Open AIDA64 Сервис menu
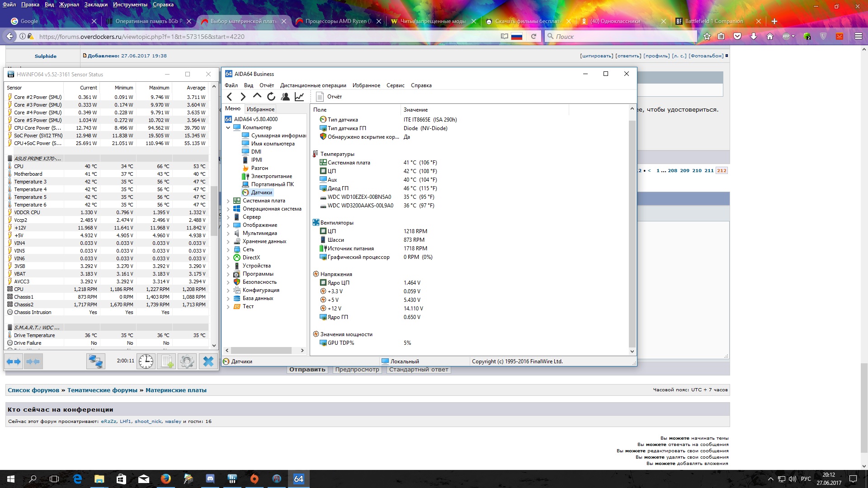 click(x=395, y=85)
